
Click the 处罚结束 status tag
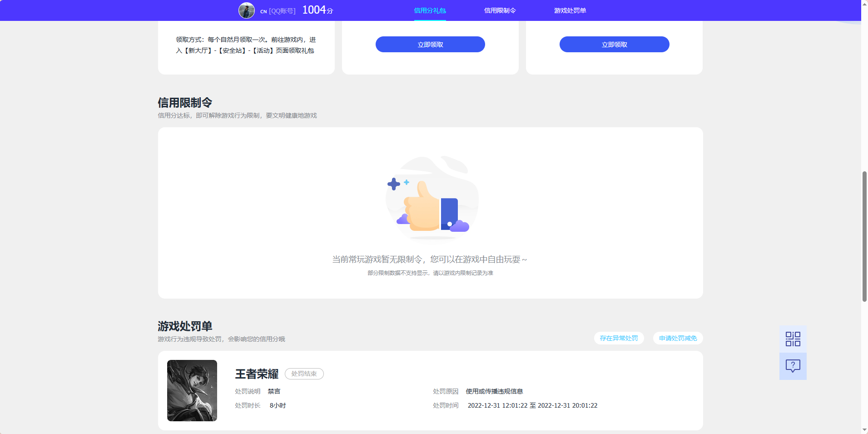[x=303, y=374]
